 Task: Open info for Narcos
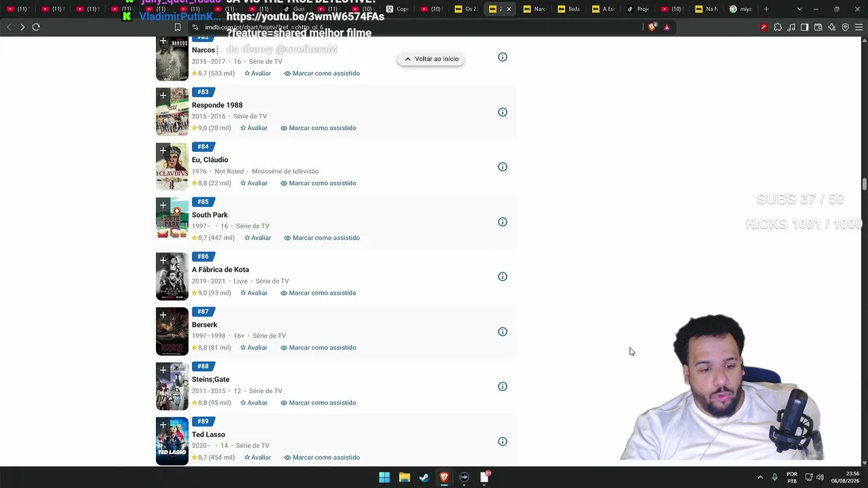pyautogui.click(x=502, y=57)
